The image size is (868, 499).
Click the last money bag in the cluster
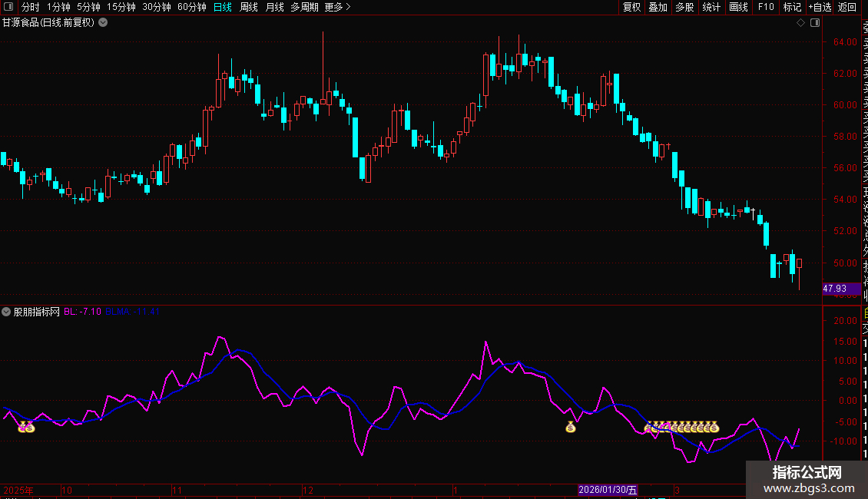pos(714,427)
